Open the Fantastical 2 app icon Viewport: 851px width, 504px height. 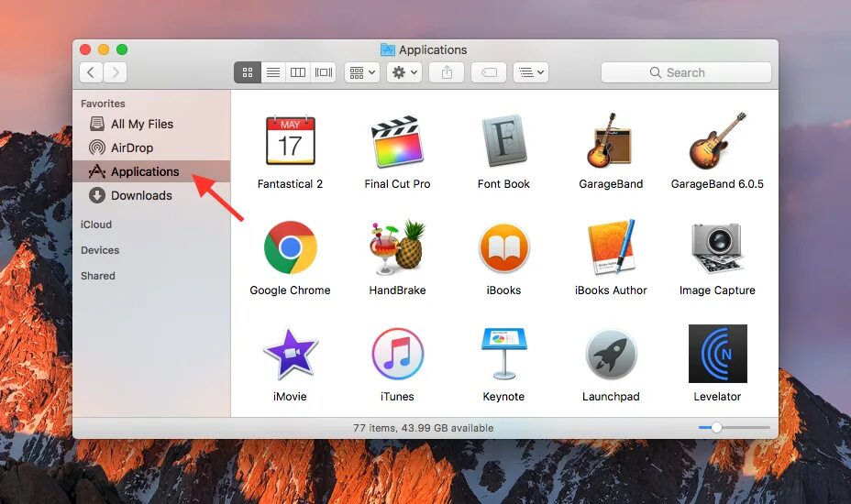(x=291, y=140)
